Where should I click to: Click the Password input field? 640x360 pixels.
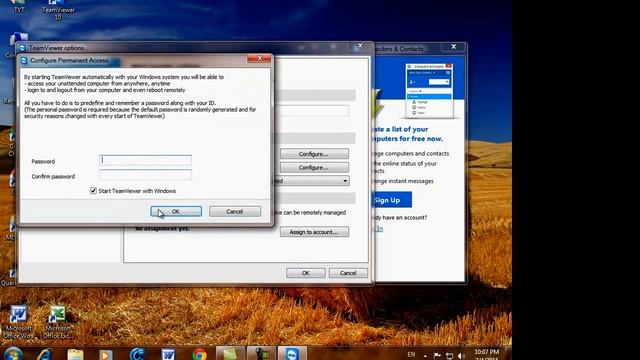click(x=145, y=160)
